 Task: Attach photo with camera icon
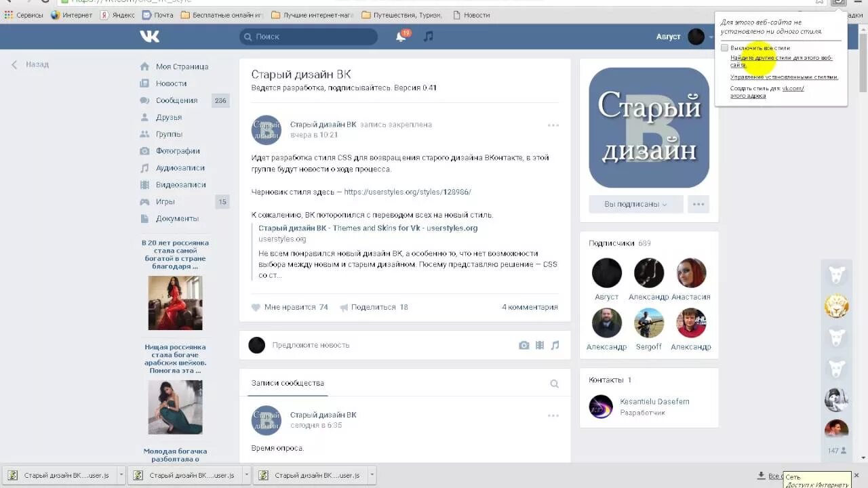tap(524, 345)
